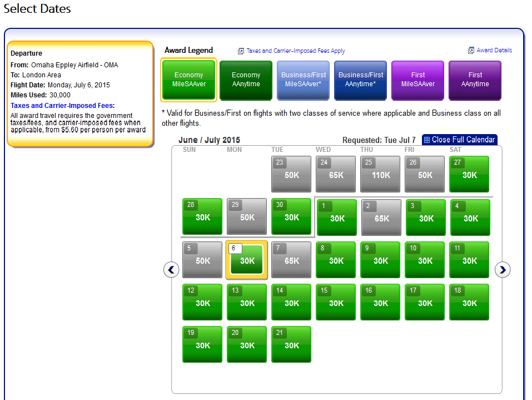Choose July 21 date at 30K

click(291, 344)
